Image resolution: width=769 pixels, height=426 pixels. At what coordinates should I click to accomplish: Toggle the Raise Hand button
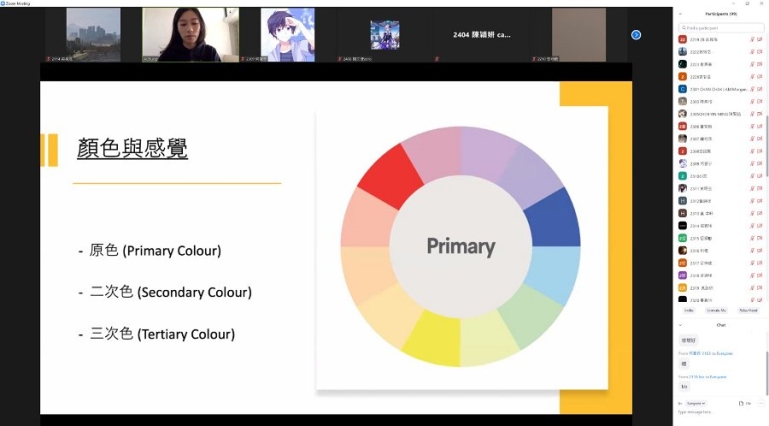pos(748,310)
